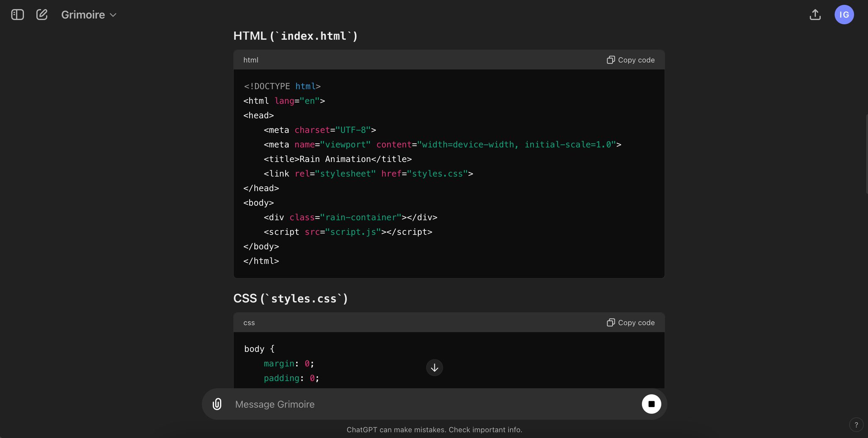
Task: Copy code from the html block
Action: click(631, 60)
